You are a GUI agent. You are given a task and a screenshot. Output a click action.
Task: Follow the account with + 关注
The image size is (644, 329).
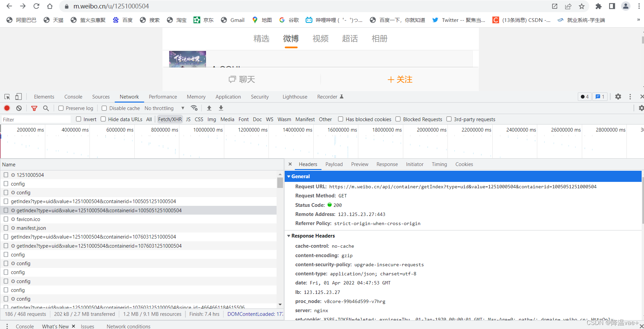point(400,80)
